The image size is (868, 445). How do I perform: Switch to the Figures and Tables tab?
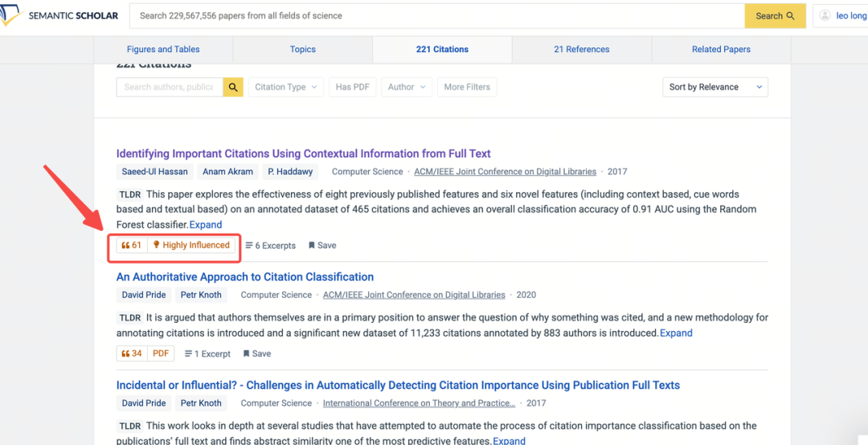(x=163, y=49)
